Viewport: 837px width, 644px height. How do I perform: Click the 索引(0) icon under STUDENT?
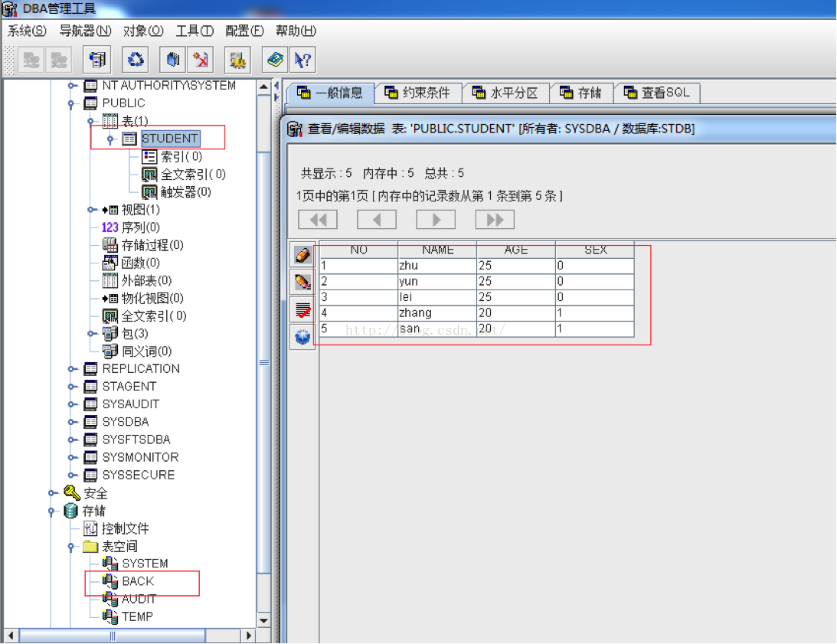149,156
